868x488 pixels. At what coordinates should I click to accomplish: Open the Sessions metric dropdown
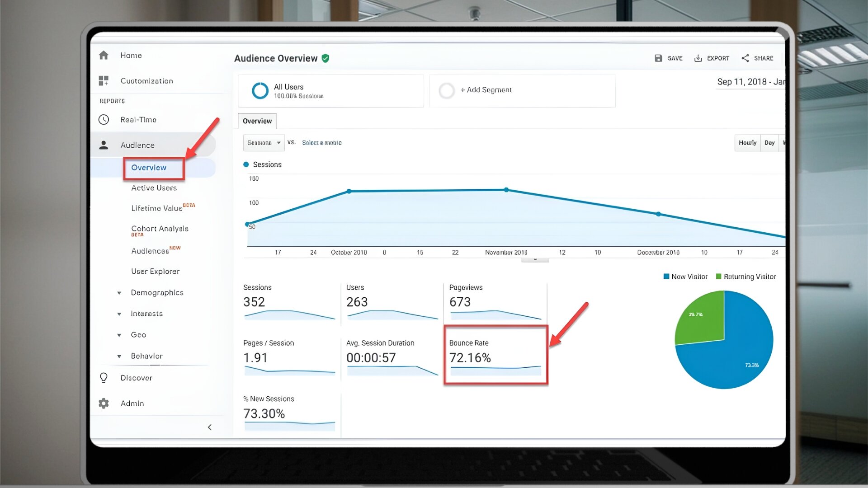pyautogui.click(x=264, y=142)
